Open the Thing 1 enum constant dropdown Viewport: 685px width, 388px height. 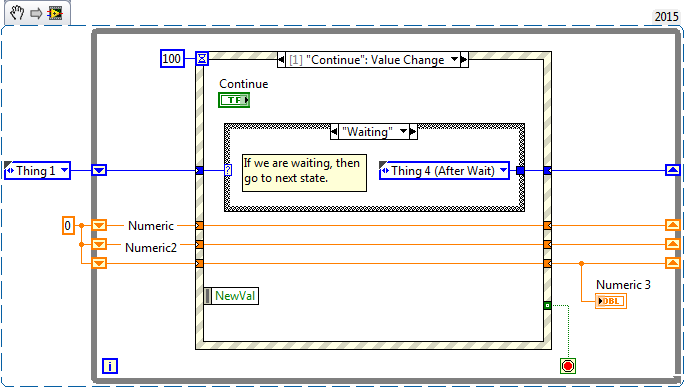point(65,170)
